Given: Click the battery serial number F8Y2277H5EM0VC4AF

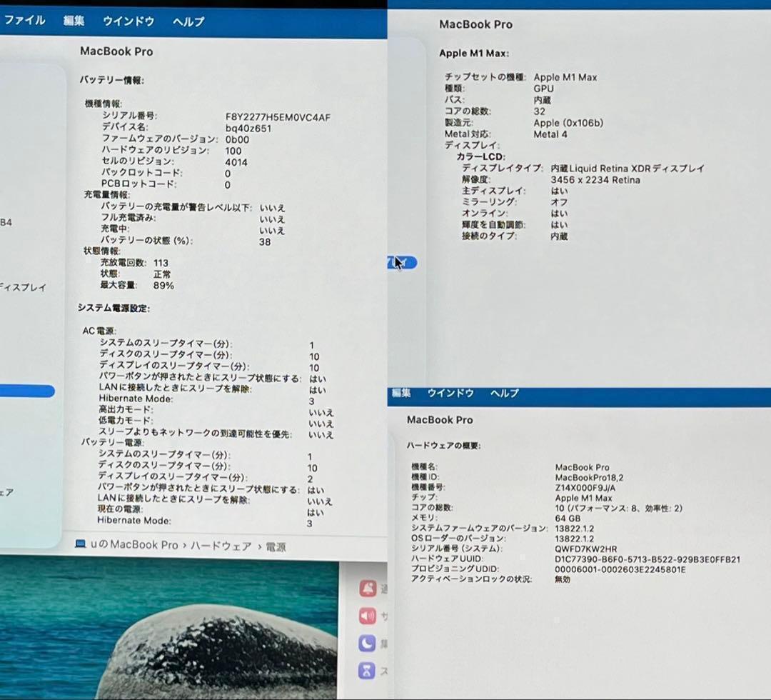Looking at the screenshot, I should (278, 116).
